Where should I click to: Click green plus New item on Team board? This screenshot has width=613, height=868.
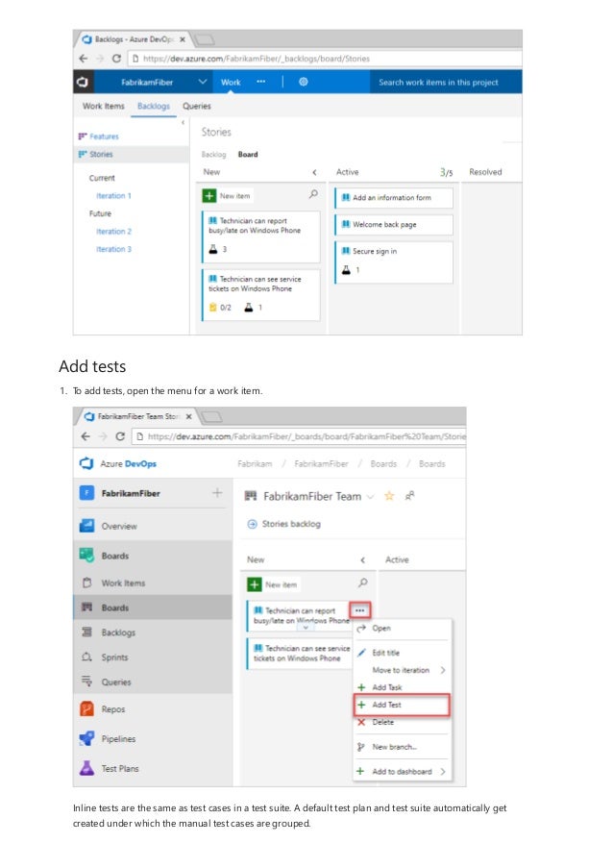point(254,584)
